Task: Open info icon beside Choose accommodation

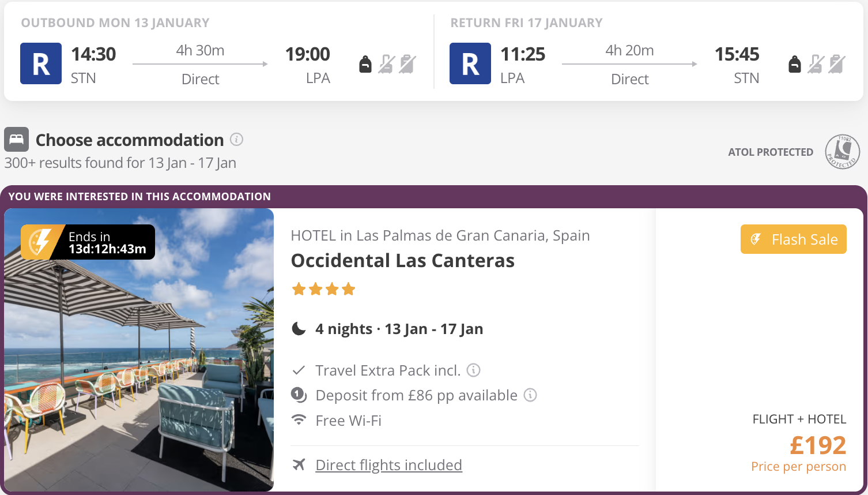Action: coord(236,140)
